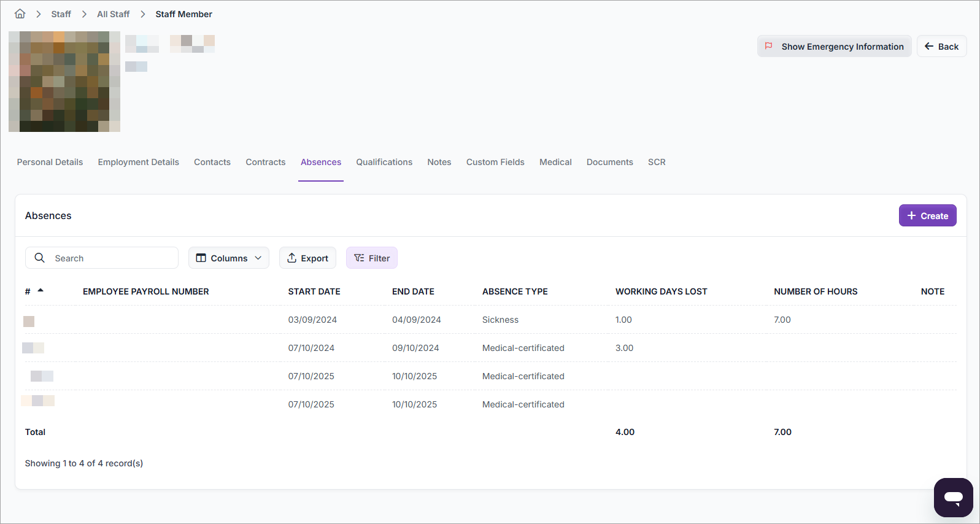Open the Employment Details tab
Viewport: 980px width, 524px height.
[138, 162]
